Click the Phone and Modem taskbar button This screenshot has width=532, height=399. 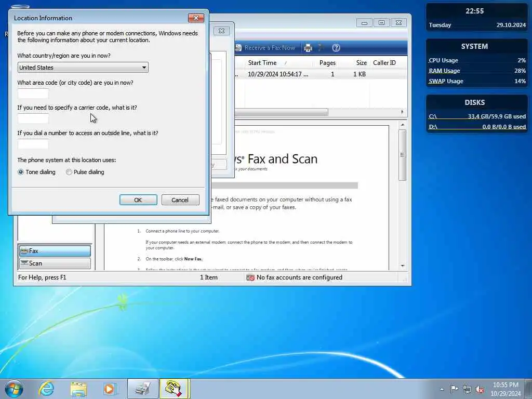pos(175,389)
